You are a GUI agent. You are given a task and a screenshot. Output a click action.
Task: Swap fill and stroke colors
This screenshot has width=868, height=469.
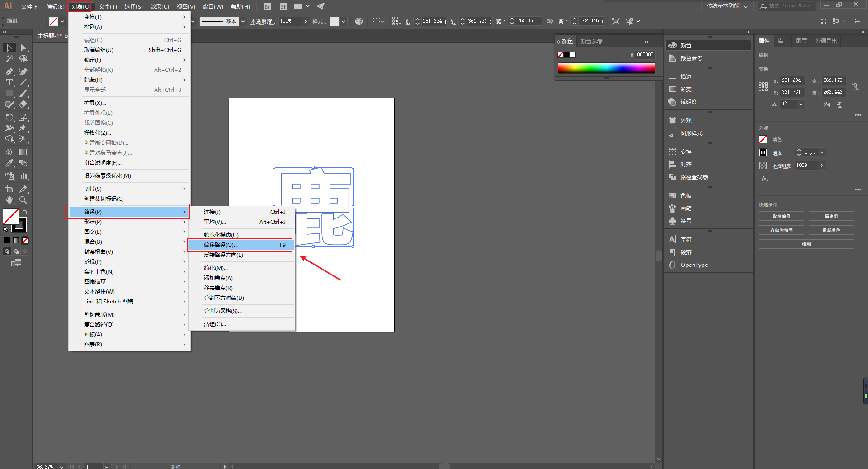[25, 212]
